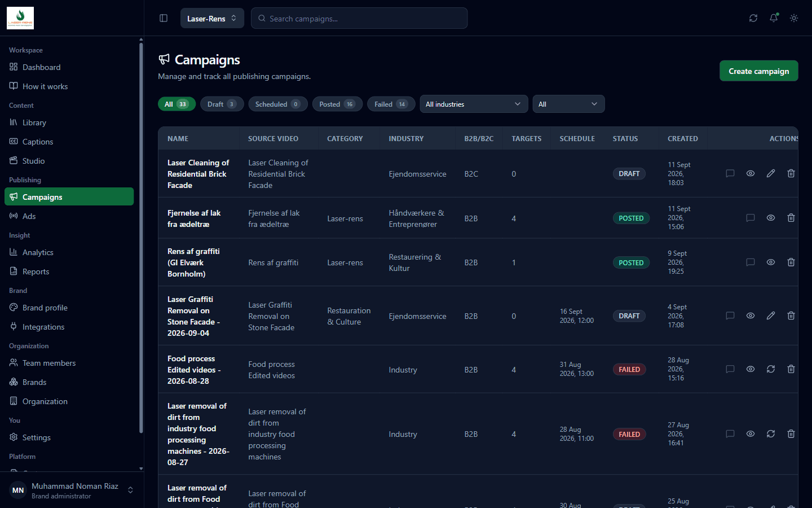Retry the campaign created 27 Aug 2026
The height and width of the screenshot is (508, 812).
[x=771, y=434]
